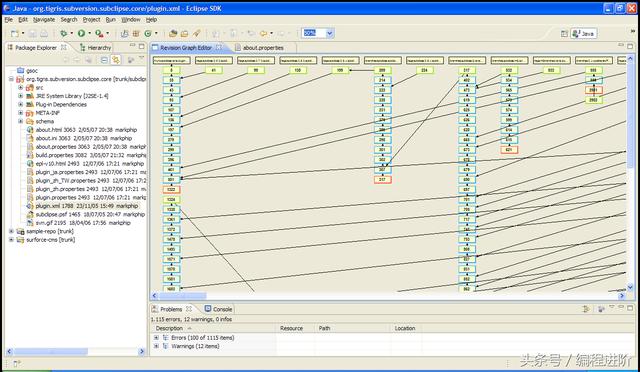Open the Search menu

tap(69, 20)
